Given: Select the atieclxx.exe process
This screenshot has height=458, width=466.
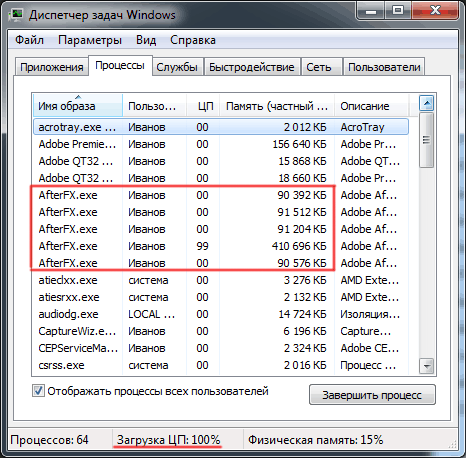Looking at the screenshot, I should (221, 280).
